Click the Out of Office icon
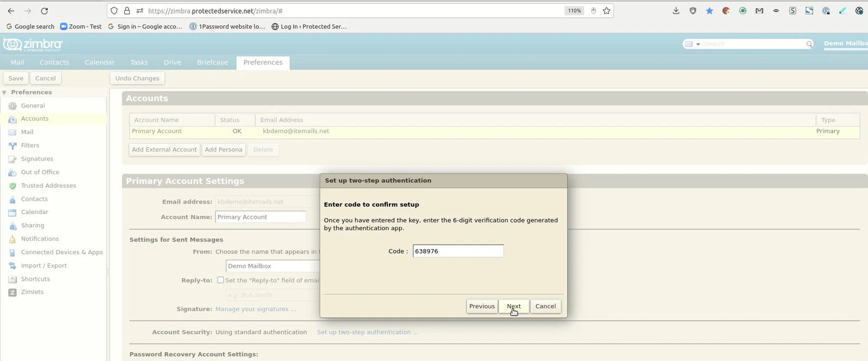This screenshot has width=868, height=361. 12,172
